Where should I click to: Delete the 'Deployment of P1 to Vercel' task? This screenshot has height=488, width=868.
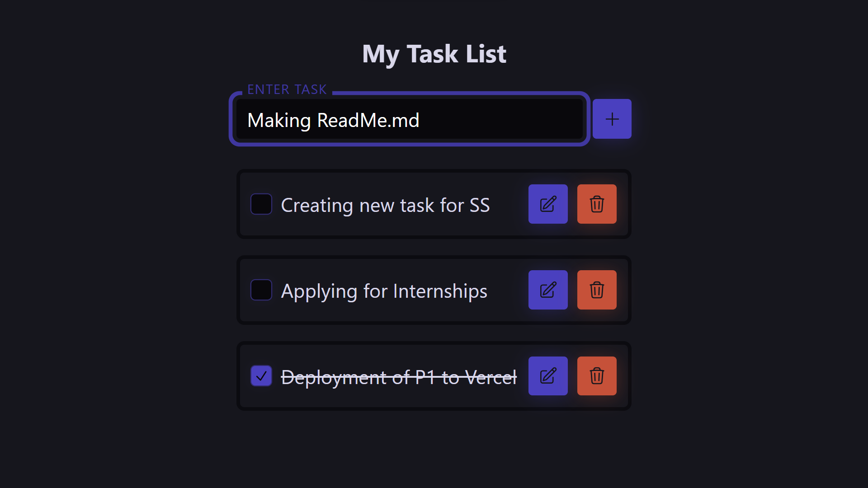point(597,375)
